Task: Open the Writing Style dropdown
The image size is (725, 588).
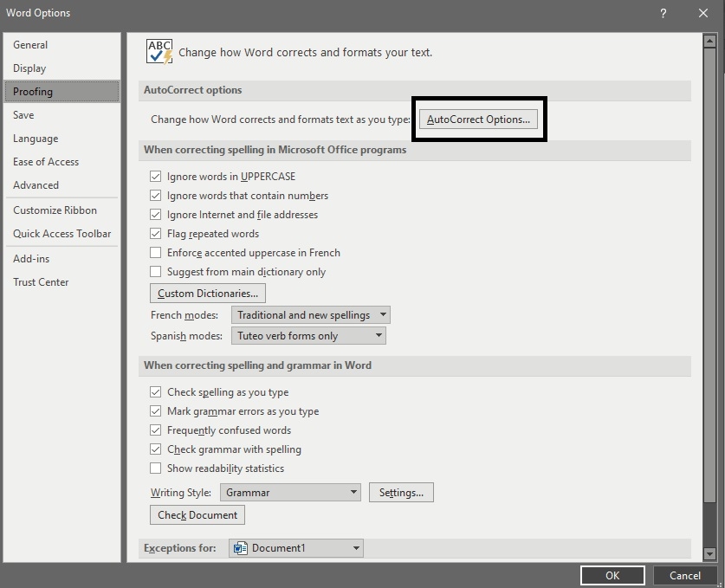Action: click(x=290, y=493)
